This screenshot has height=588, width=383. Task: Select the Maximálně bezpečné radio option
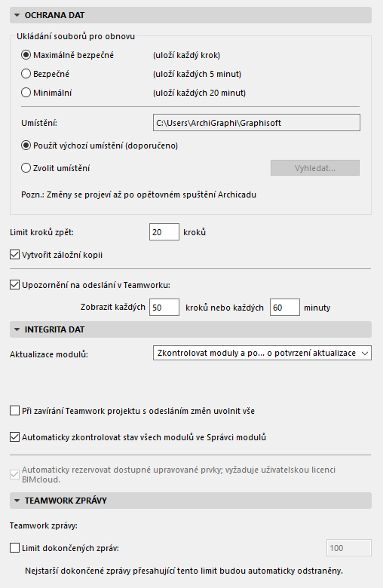click(26, 55)
